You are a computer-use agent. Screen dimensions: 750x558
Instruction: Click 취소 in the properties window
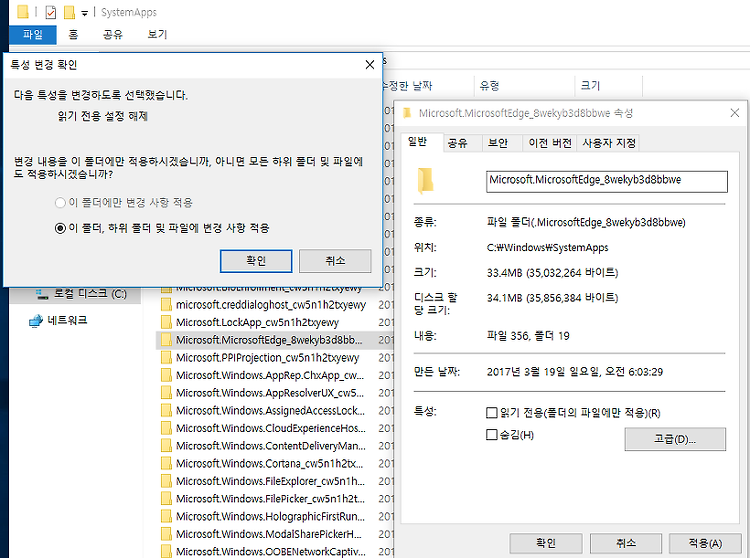point(626,543)
